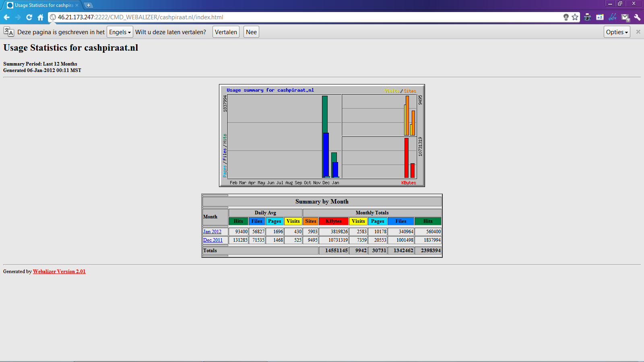Go forward with the forward arrow
The image size is (644, 362).
pyautogui.click(x=18, y=17)
